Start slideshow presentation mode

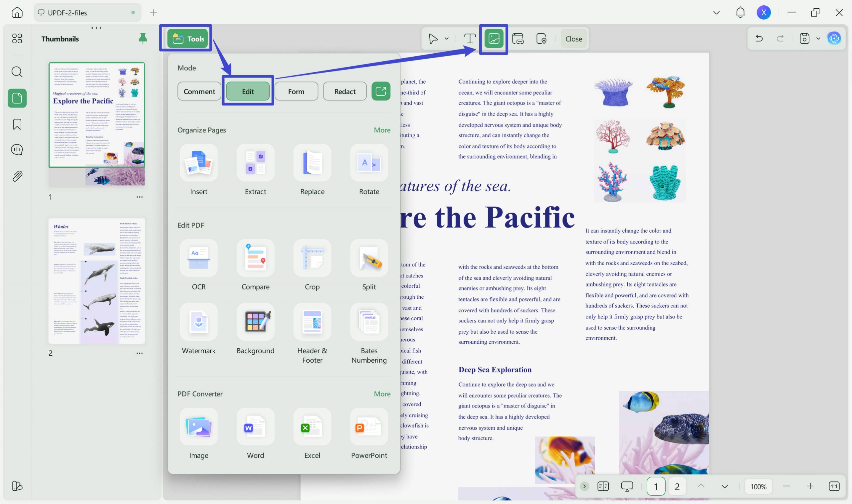(627, 486)
